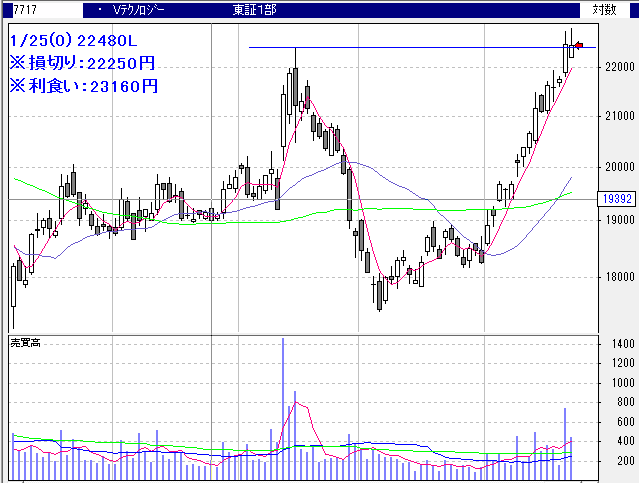Click the 21000 price axis label
The width and height of the screenshot is (639, 483).
[619, 117]
